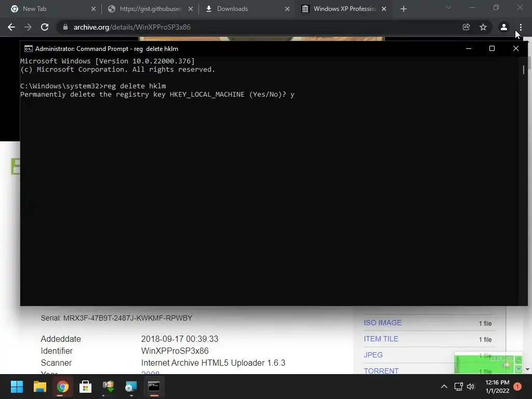Click Chrome's forward arrow
This screenshot has width=532, height=399.
click(28, 27)
